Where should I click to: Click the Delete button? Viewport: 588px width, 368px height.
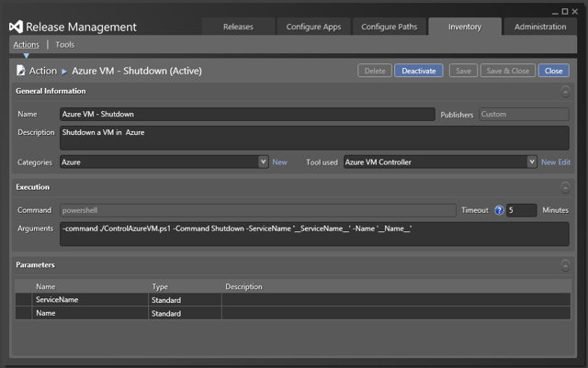[375, 71]
